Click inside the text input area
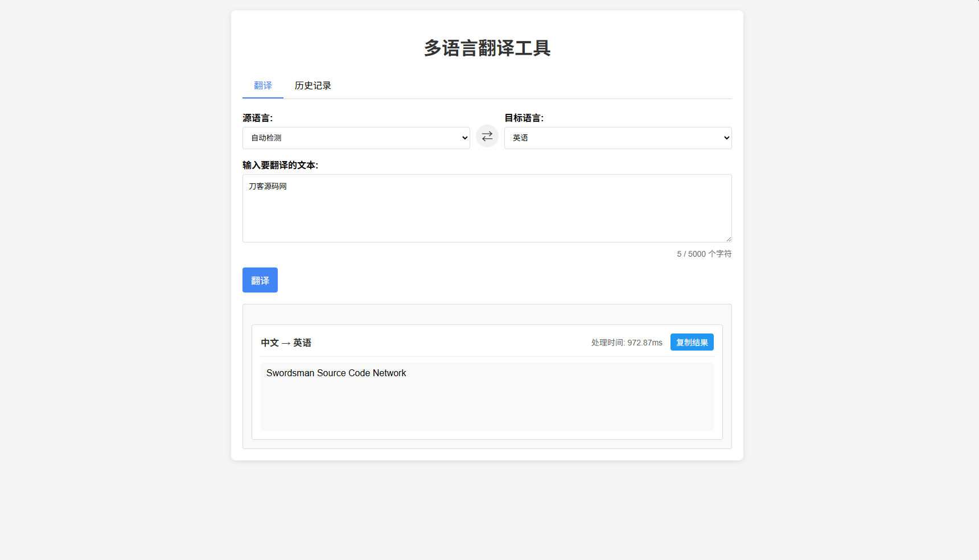The height and width of the screenshot is (560, 979). click(x=487, y=208)
